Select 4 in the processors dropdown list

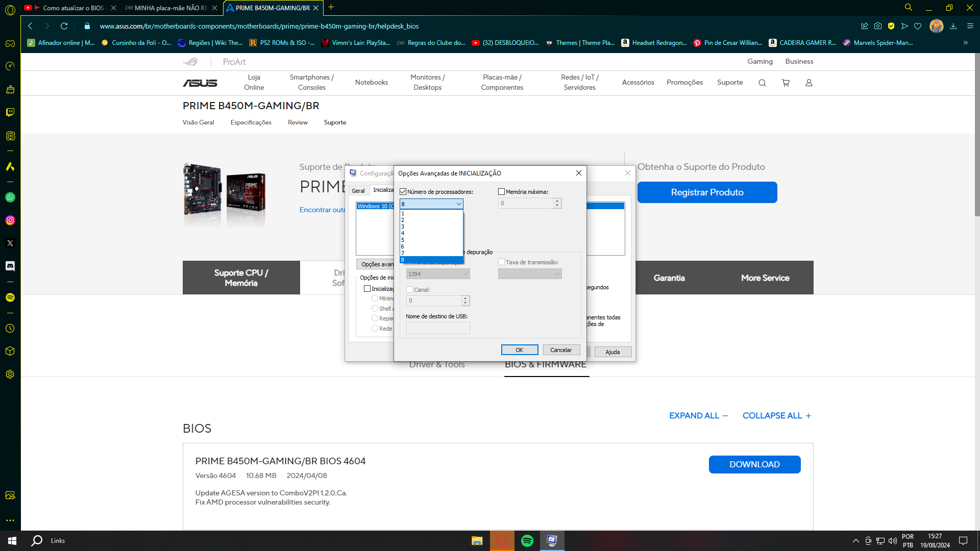pos(431,233)
